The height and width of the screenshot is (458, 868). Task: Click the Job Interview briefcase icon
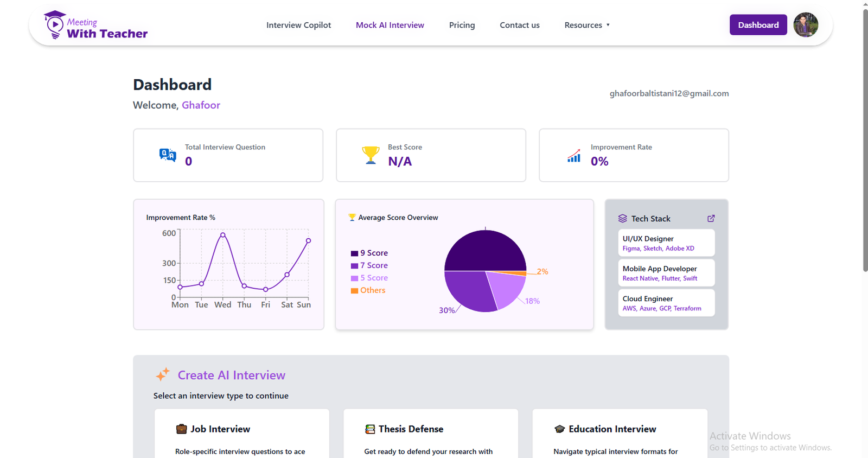pyautogui.click(x=181, y=429)
